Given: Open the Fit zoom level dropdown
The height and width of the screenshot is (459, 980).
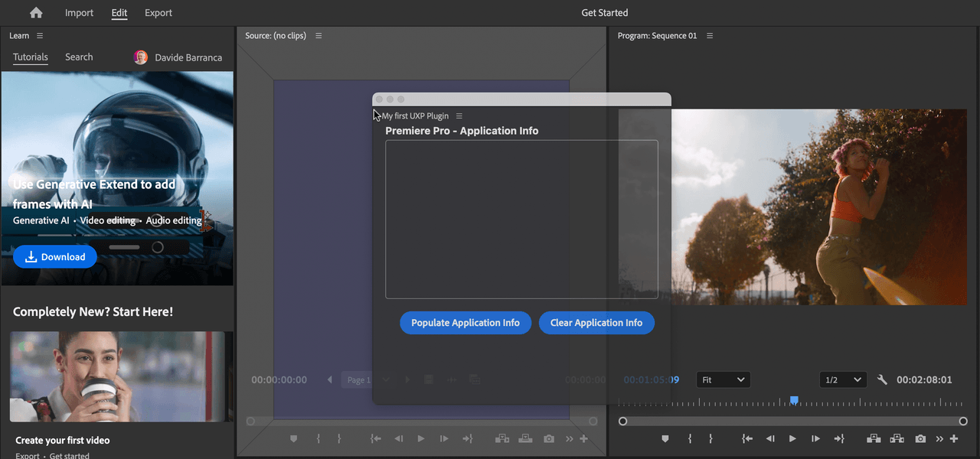Looking at the screenshot, I should [723, 379].
